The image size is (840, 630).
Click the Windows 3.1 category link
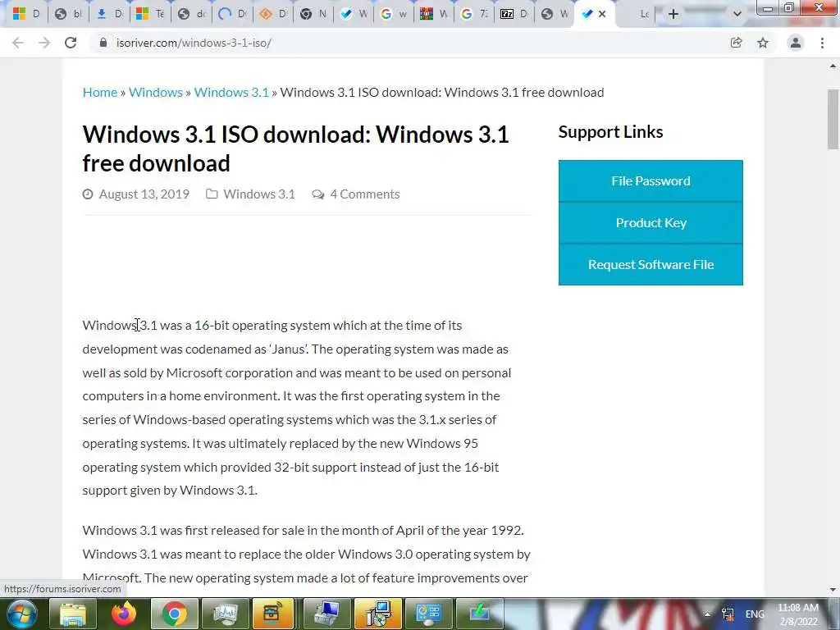point(258,194)
